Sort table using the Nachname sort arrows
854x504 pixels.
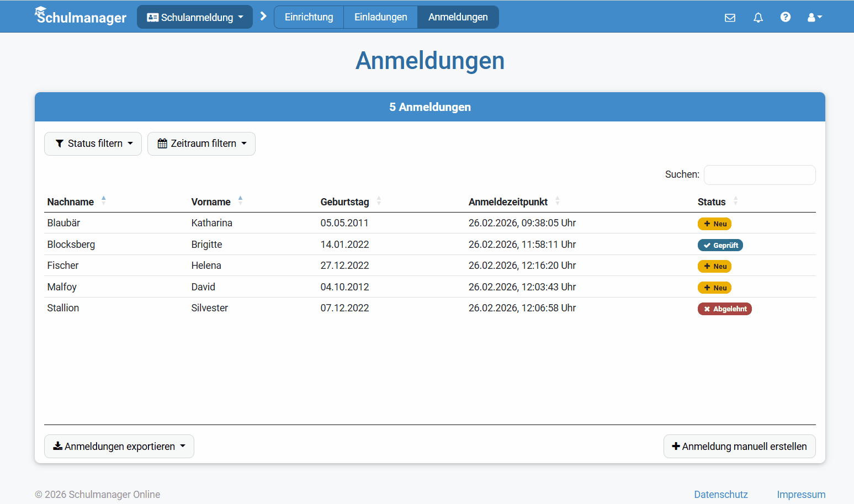click(104, 200)
